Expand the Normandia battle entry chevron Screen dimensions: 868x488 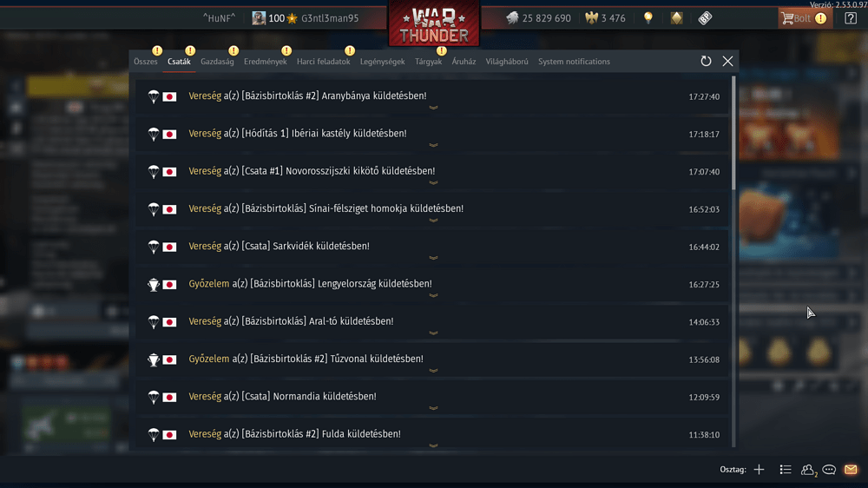click(433, 408)
